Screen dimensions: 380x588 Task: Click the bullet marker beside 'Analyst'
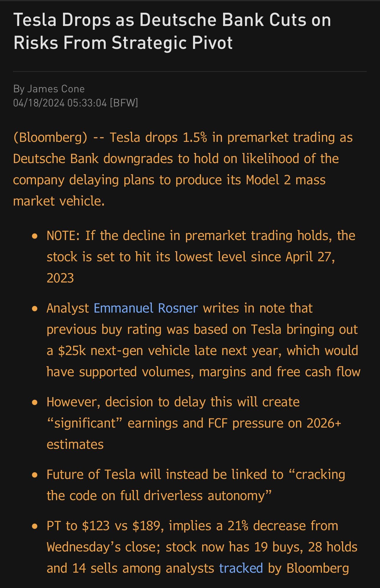pyautogui.click(x=35, y=308)
